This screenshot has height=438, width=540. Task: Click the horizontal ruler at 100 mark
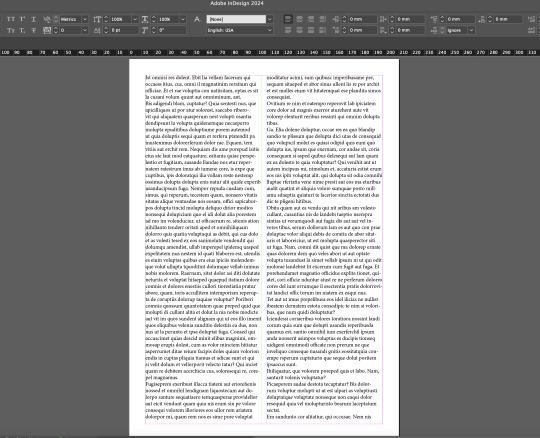[x=262, y=52]
